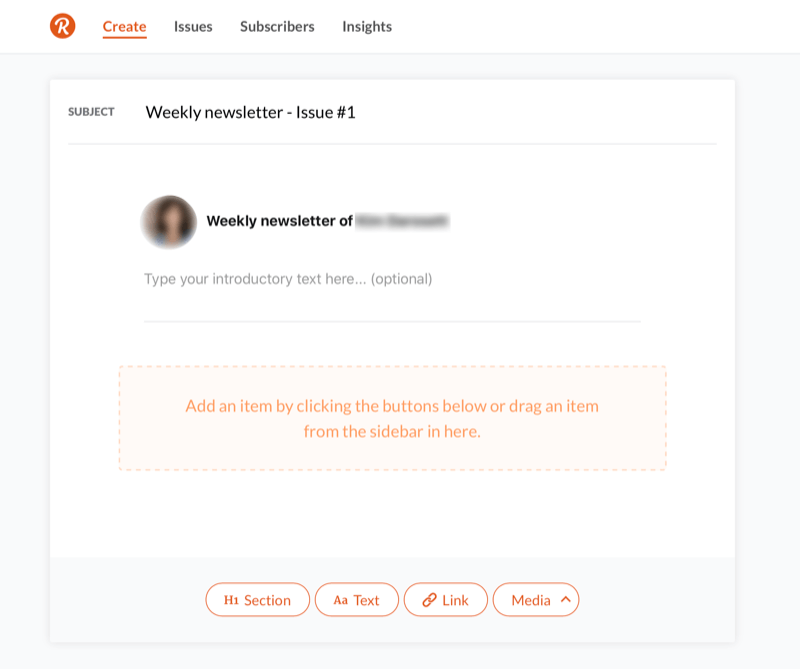Add a Text item via Text button
Screen dimensions: 800x669
coord(357,600)
